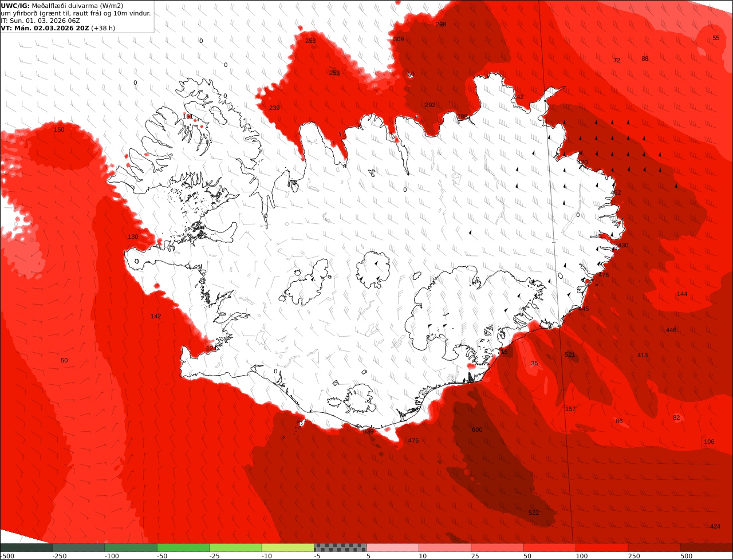Select the '298' value at the top
This screenshot has height=560, width=733.
441,25
